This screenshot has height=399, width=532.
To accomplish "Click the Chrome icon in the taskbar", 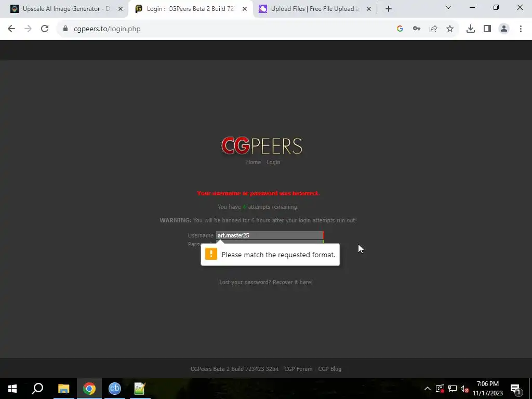I will click(89, 389).
